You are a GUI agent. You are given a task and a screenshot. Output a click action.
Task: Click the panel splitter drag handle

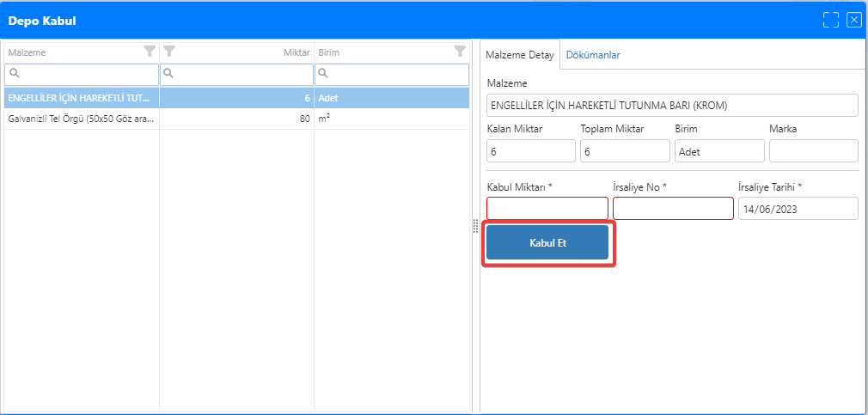click(x=475, y=226)
